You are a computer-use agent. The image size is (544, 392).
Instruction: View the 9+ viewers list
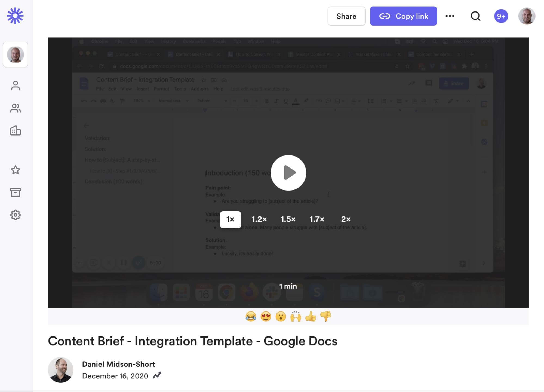pyautogui.click(x=501, y=16)
